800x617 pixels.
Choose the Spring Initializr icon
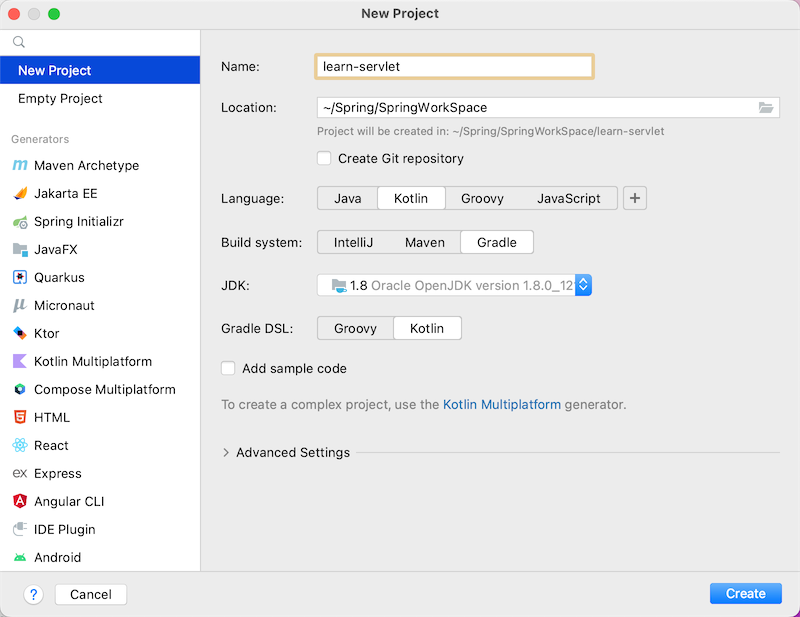pyautogui.click(x=20, y=221)
